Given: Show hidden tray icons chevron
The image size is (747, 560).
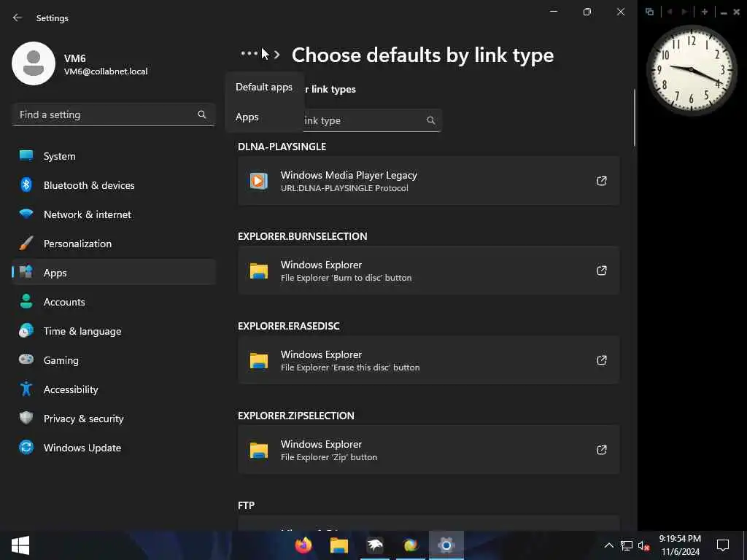Looking at the screenshot, I should pos(609,545).
